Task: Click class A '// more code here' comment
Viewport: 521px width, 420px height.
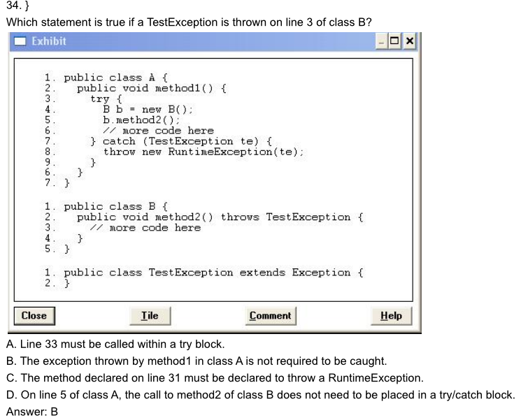Action: click(158, 131)
